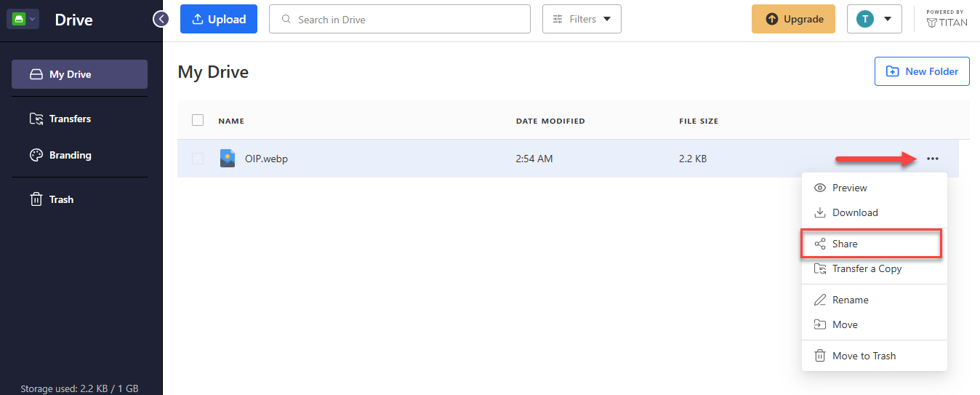Open the Filters dropdown
Image resolution: width=980 pixels, height=395 pixels.
point(582,19)
